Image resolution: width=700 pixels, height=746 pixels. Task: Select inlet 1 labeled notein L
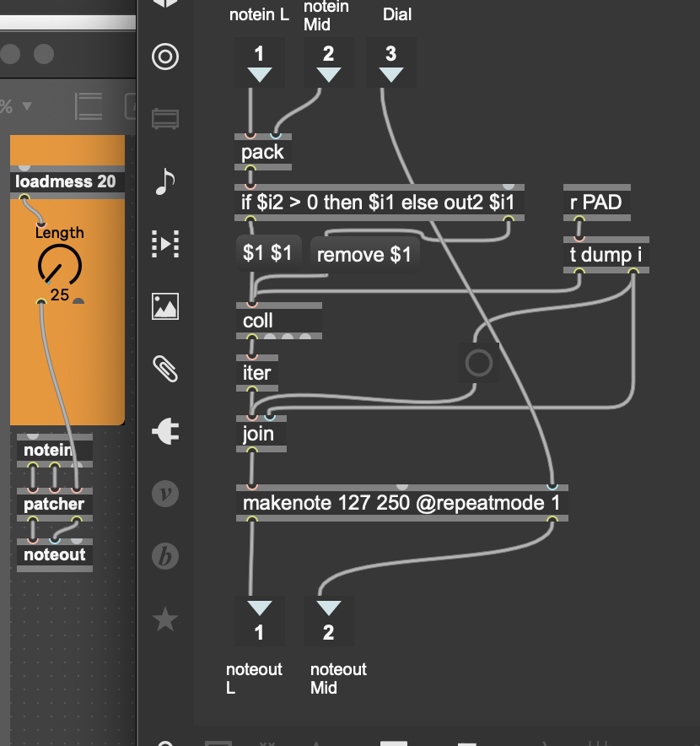(259, 62)
